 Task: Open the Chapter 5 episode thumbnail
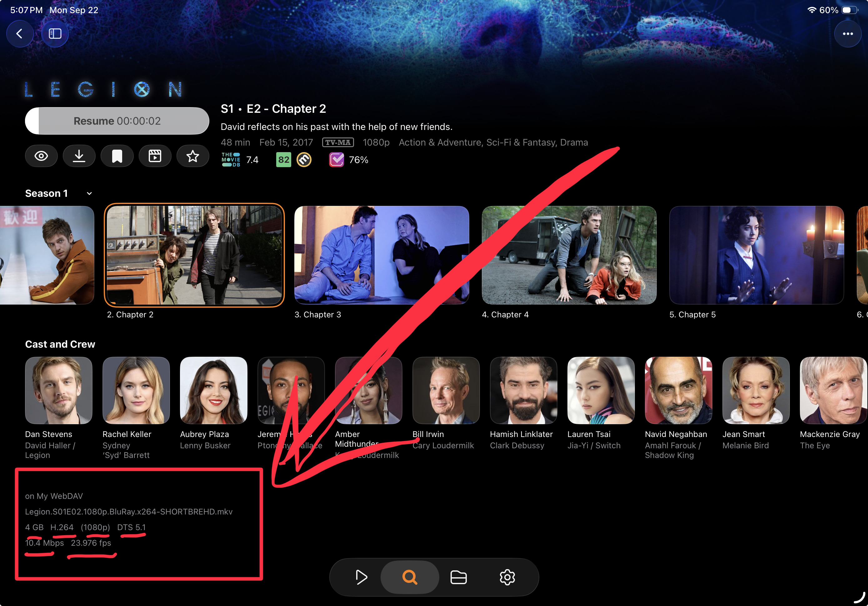click(756, 255)
